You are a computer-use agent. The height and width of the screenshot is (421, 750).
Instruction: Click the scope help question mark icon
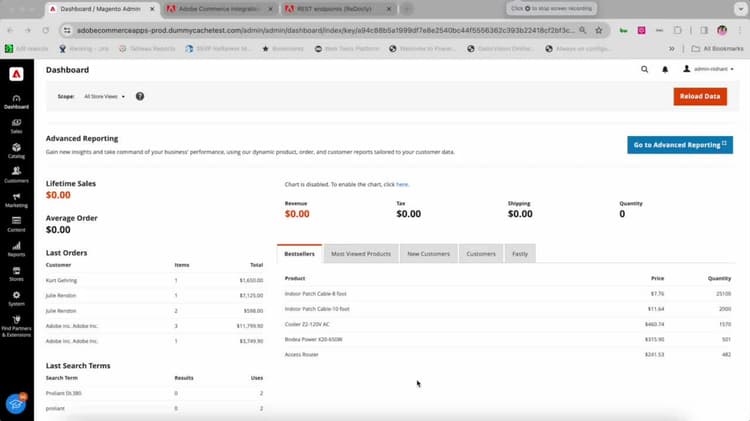(140, 96)
